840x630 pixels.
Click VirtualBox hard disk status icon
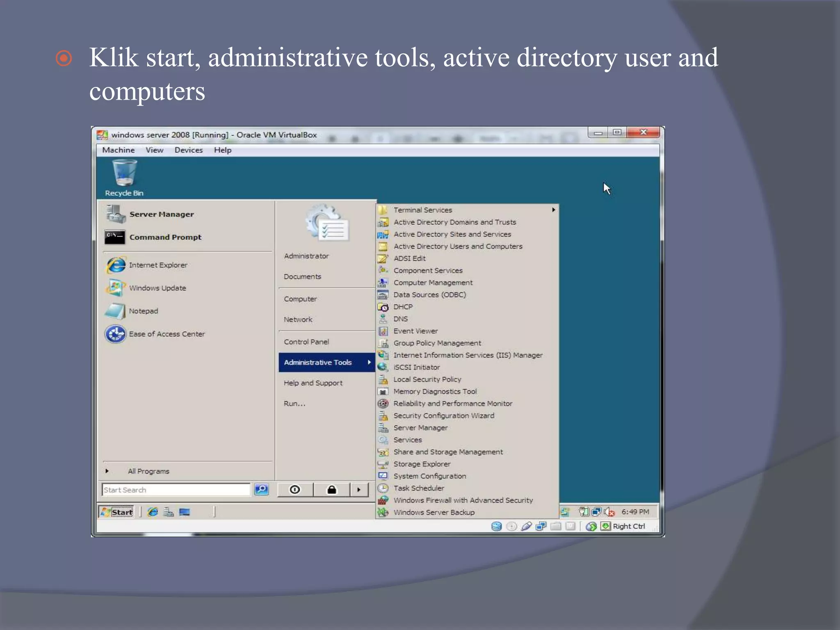point(496,526)
